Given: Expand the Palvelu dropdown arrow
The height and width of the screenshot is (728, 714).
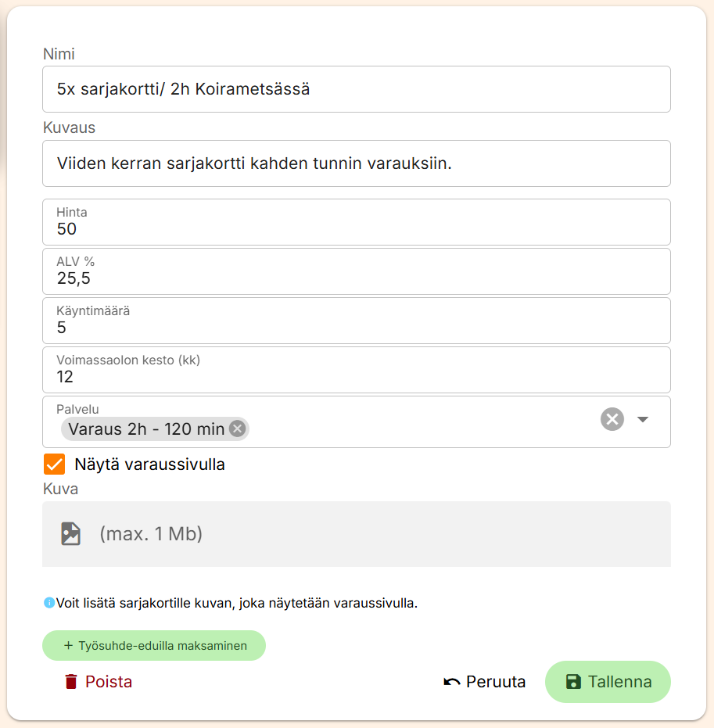Looking at the screenshot, I should tap(643, 420).
